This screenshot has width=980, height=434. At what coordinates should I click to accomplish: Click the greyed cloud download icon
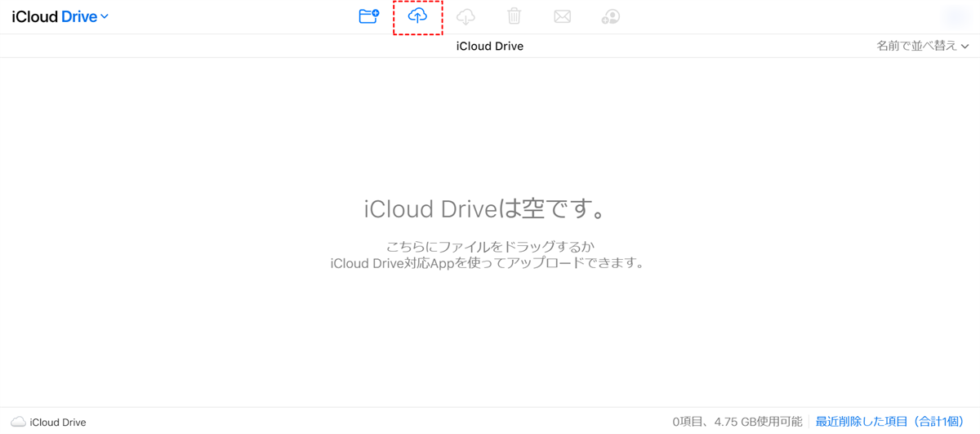pos(465,16)
